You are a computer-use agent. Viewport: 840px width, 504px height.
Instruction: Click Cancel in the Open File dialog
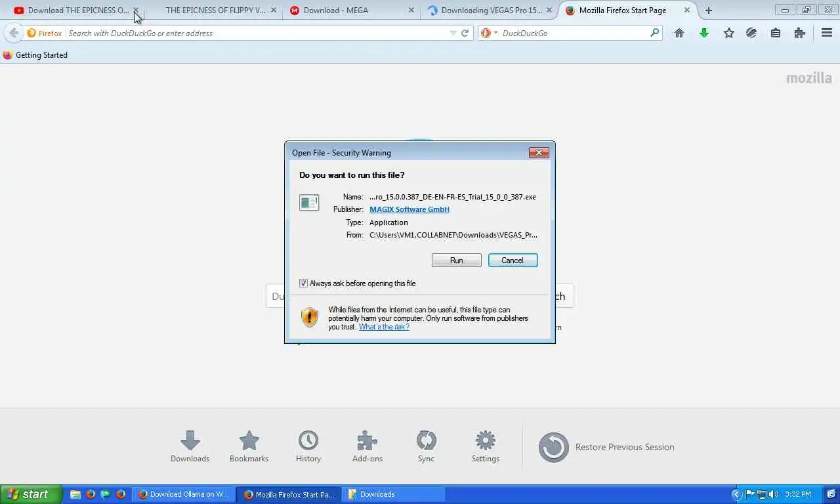pyautogui.click(x=513, y=261)
